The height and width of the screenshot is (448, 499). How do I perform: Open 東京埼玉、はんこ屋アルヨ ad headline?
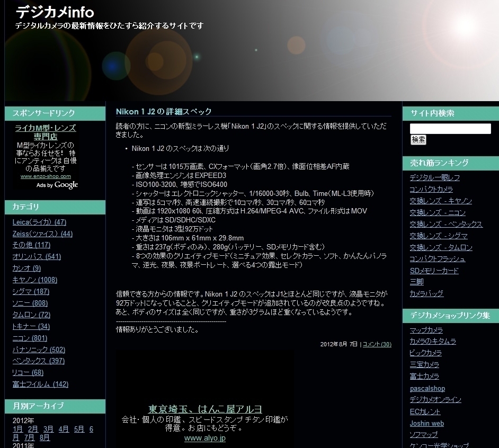click(205, 409)
